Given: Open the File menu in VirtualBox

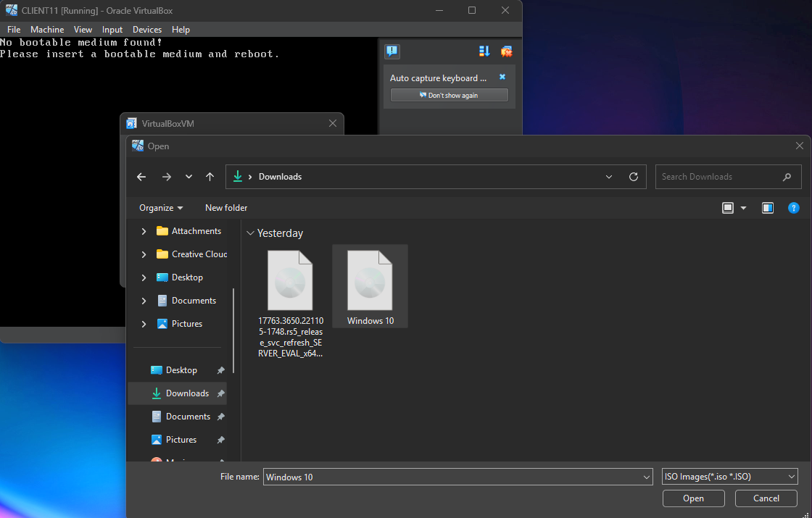Looking at the screenshot, I should 14,30.
